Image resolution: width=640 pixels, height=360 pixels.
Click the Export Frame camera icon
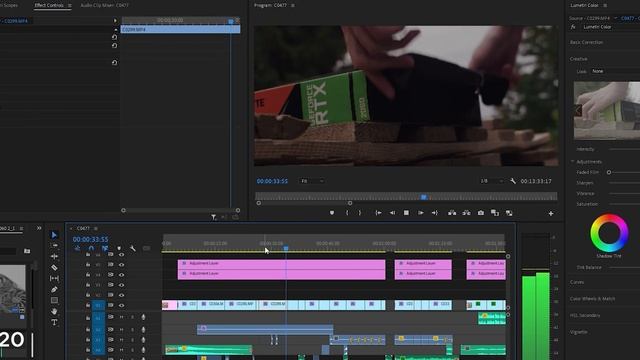pyautogui.click(x=481, y=213)
